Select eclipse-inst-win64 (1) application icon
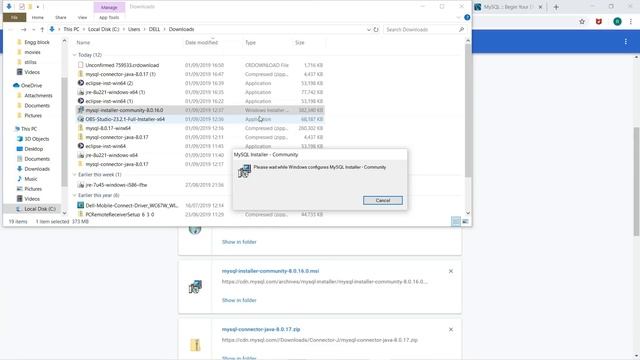This screenshot has height=360, width=640. [x=80, y=101]
